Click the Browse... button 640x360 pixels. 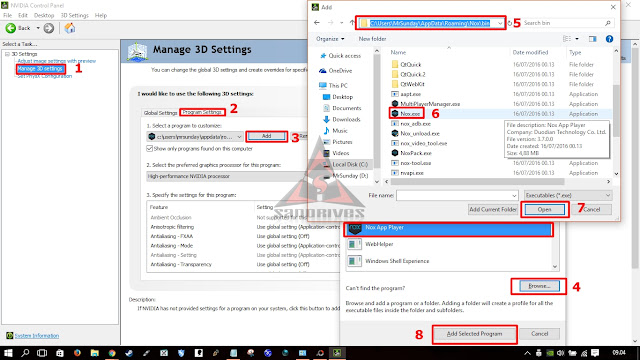click(539, 286)
